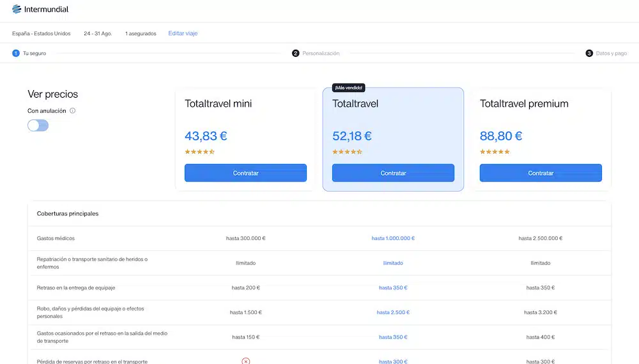639x364 pixels.
Task: Click the 43,83 € price
Action: coord(206,135)
